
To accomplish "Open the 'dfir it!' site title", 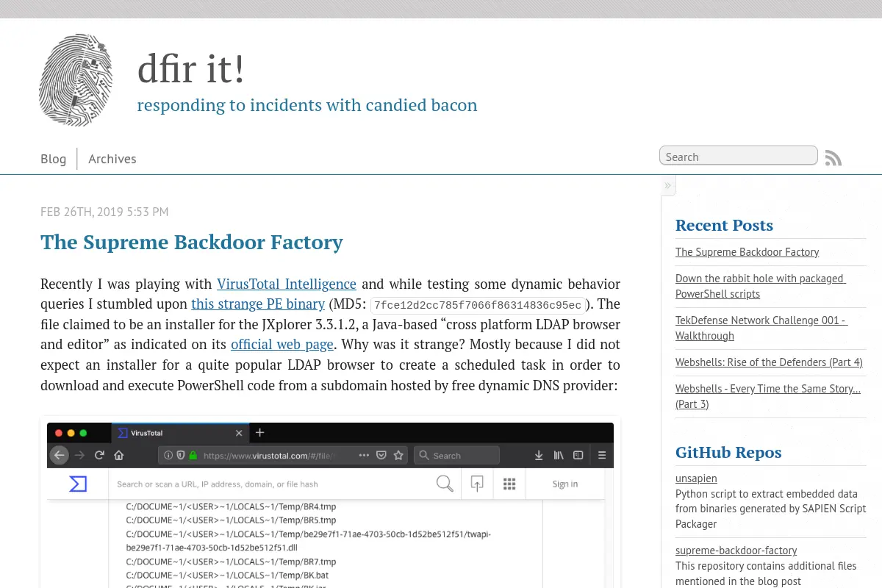I will click(x=191, y=69).
